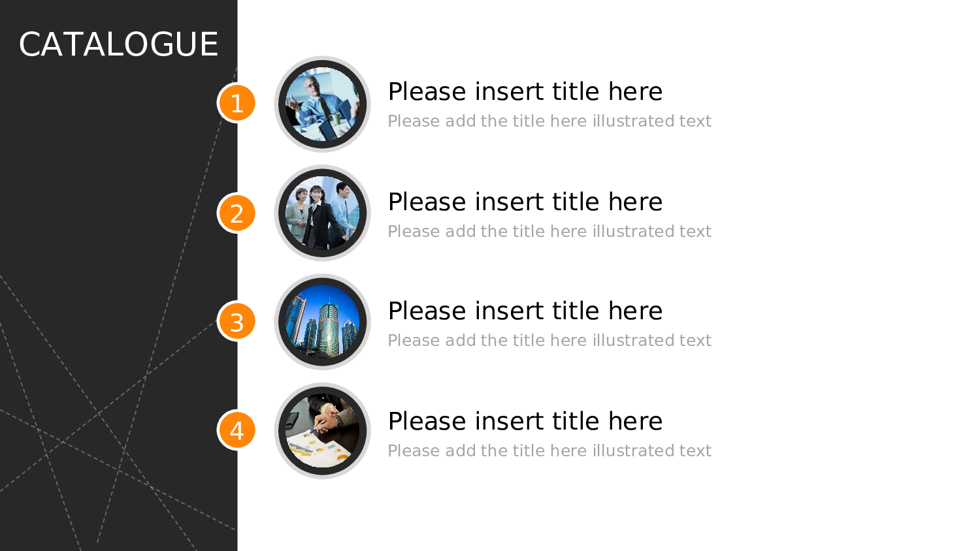
Task: Click the skyscrapers circular photo
Action: (322, 322)
